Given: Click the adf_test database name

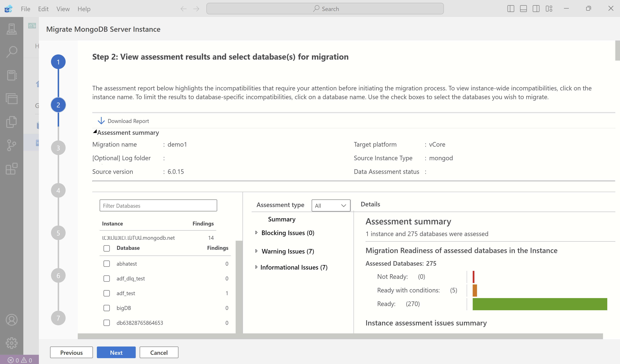Looking at the screenshot, I should (126, 293).
